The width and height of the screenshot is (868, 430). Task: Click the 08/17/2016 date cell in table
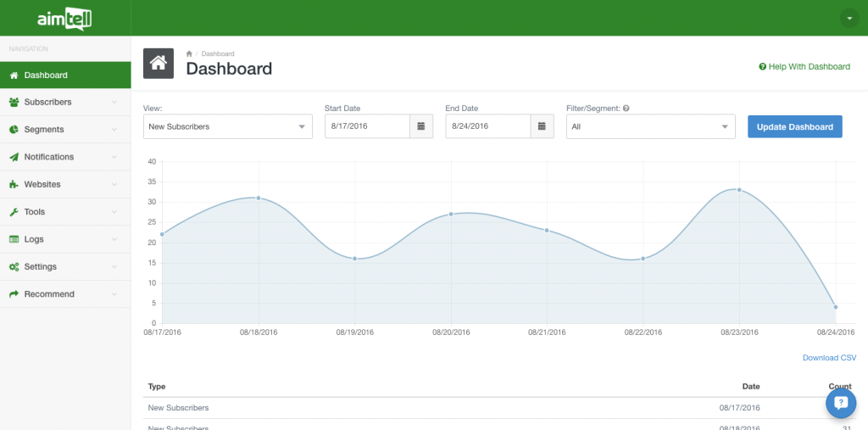tap(741, 408)
